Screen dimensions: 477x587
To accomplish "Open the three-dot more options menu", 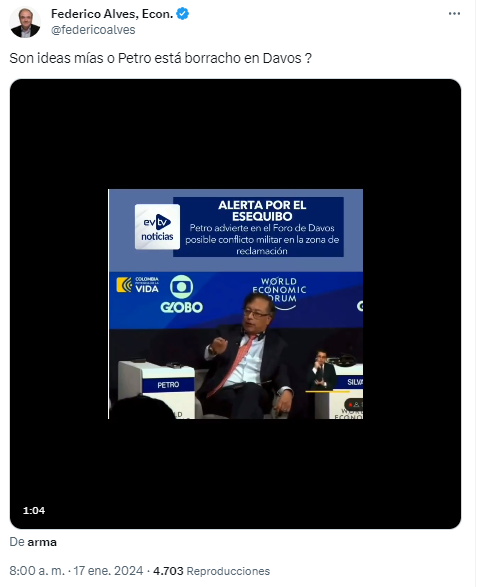I will (x=454, y=13).
